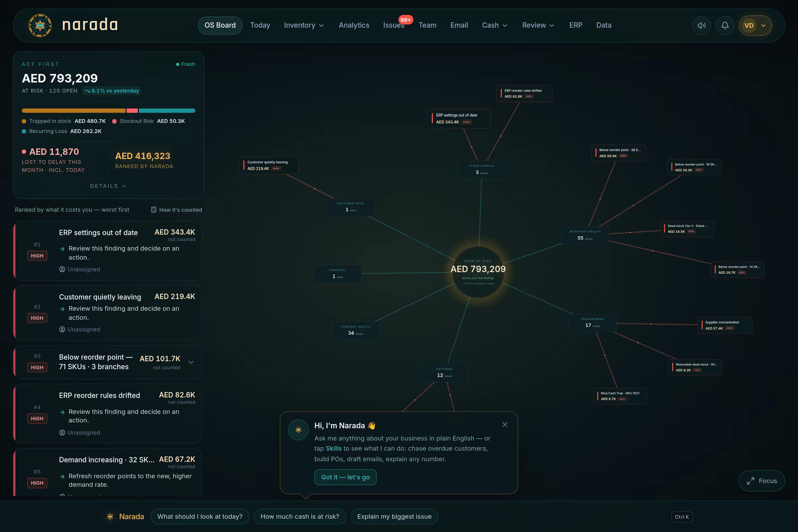Close the Hi, I'm Narada popup
The image size is (798, 532).
tap(505, 425)
